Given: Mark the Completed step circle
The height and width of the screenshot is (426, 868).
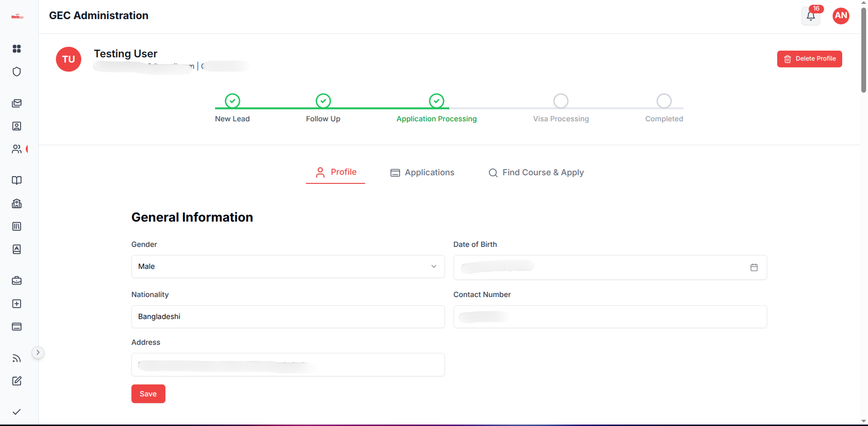Looking at the screenshot, I should point(664,101).
